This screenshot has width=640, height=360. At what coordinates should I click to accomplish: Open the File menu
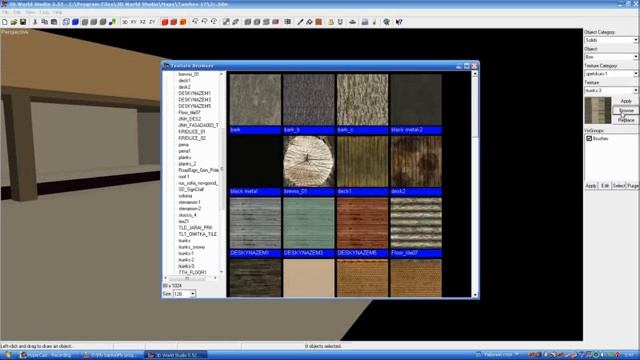click(x=5, y=13)
